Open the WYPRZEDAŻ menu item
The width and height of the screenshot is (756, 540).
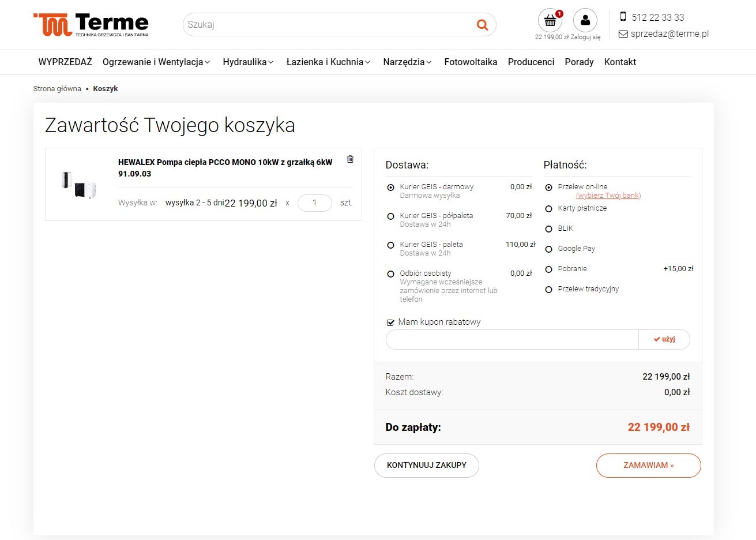pyautogui.click(x=65, y=62)
